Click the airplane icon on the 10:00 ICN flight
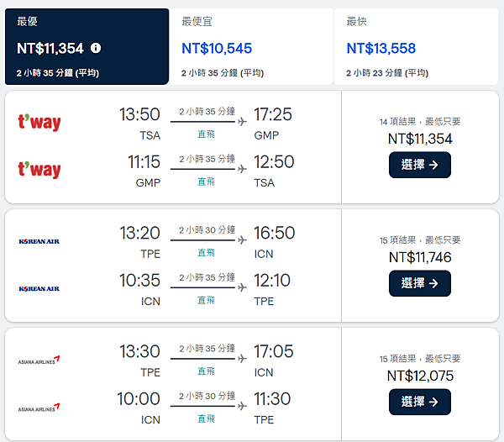Viewport: 504px width, 442px height. pyautogui.click(x=243, y=407)
